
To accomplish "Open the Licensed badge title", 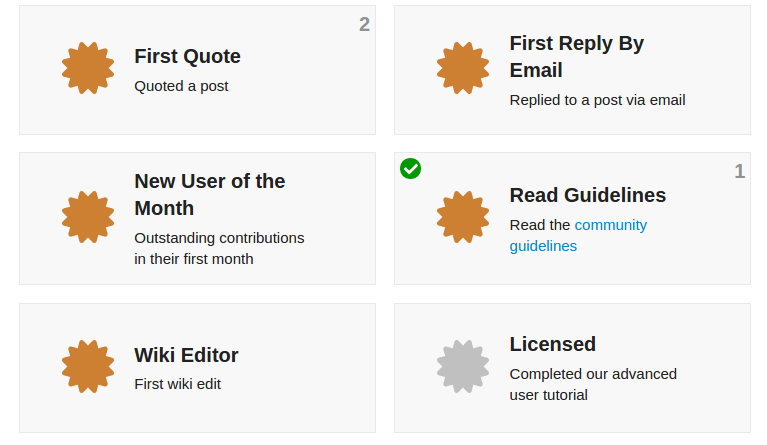I will pos(553,344).
